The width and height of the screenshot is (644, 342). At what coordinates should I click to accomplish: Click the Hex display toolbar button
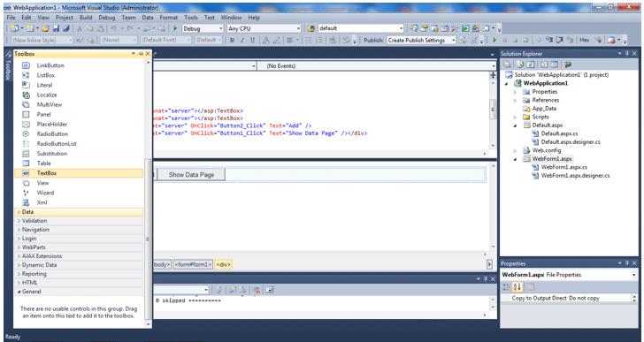point(585,40)
